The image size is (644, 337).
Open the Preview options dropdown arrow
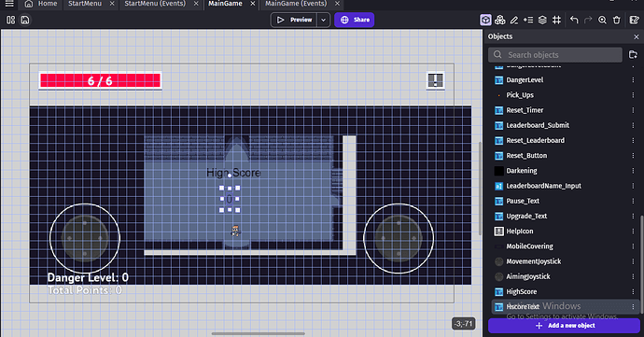pos(323,20)
